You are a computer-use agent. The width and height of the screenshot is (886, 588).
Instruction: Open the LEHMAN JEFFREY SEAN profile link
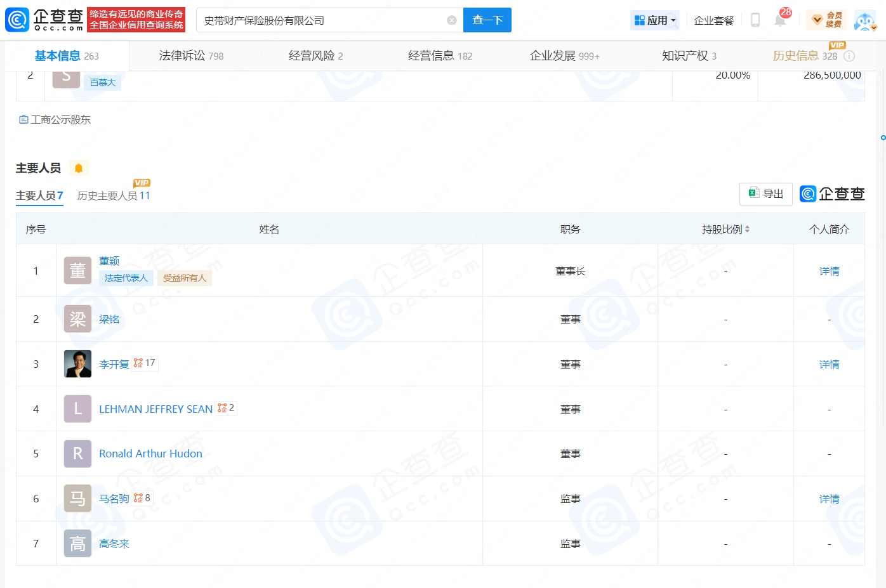click(155, 409)
